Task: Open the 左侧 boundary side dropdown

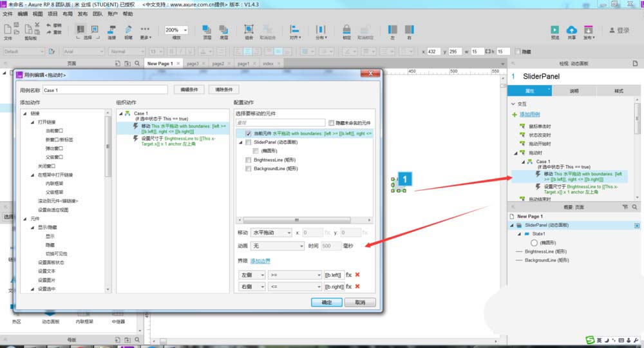Action: (252, 275)
